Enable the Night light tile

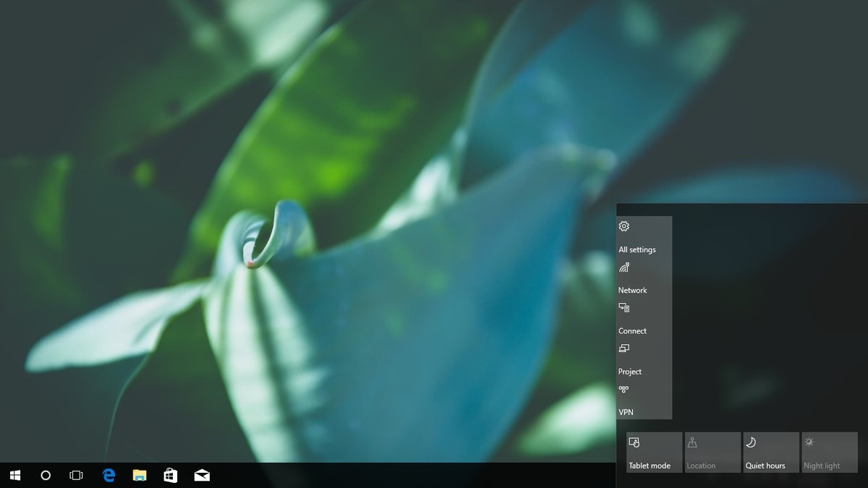click(830, 453)
